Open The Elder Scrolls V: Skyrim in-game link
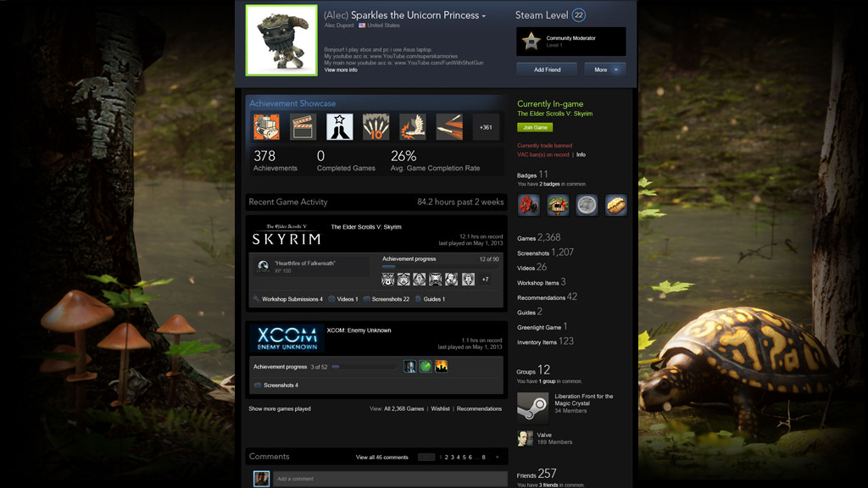The image size is (868, 488). click(x=554, y=114)
